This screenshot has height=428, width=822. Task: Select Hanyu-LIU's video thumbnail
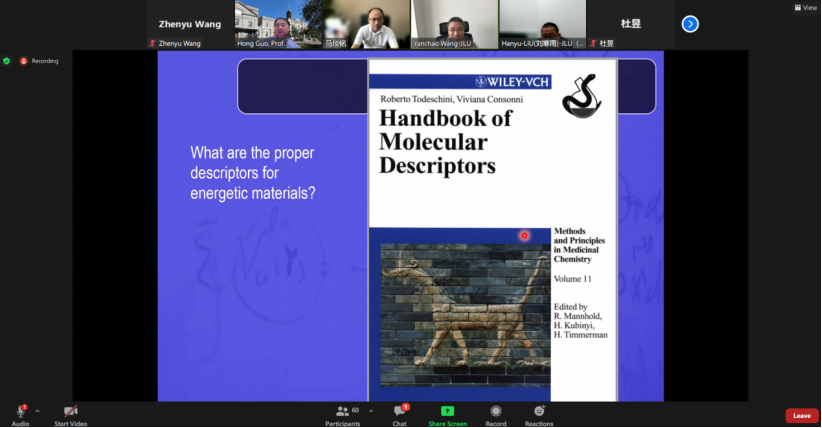(542, 24)
